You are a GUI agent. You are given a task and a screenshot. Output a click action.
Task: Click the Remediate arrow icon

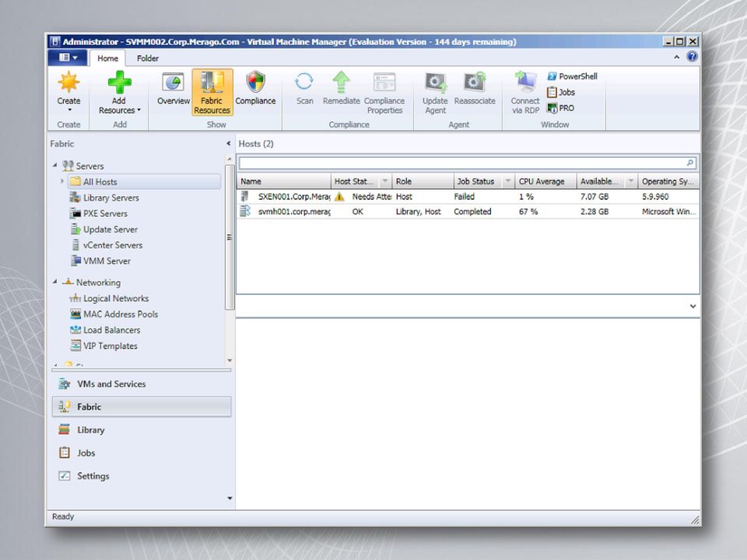click(341, 82)
